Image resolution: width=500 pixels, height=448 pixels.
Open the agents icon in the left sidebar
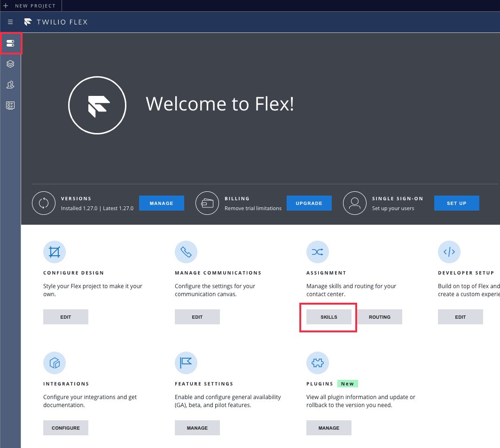[x=10, y=85]
